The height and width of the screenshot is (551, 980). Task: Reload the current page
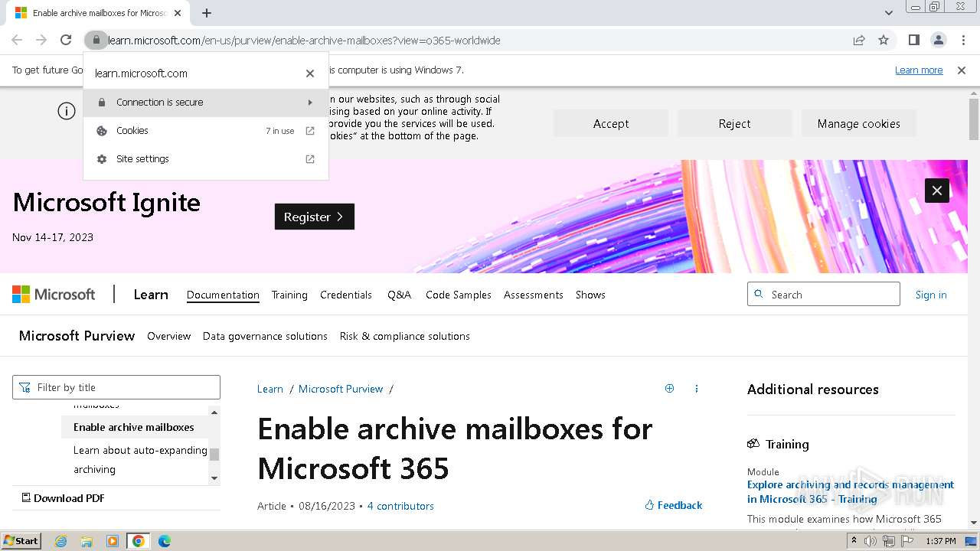coord(66,40)
